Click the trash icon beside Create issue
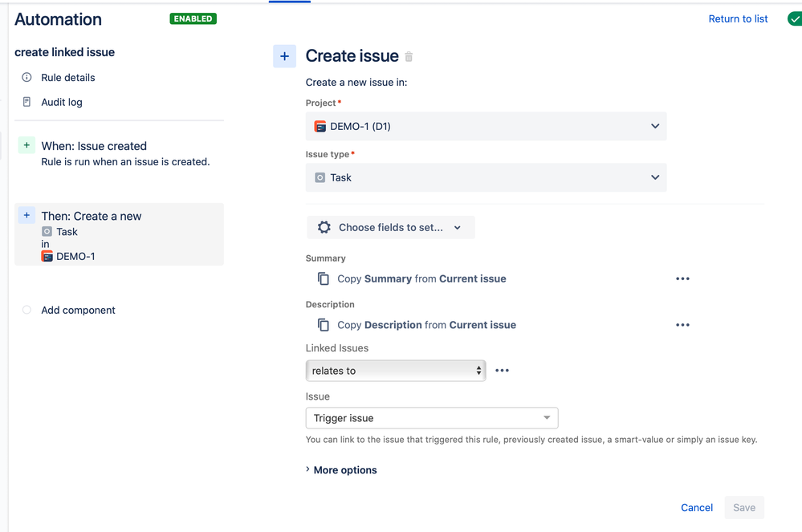This screenshot has height=532, width=802. [x=409, y=57]
